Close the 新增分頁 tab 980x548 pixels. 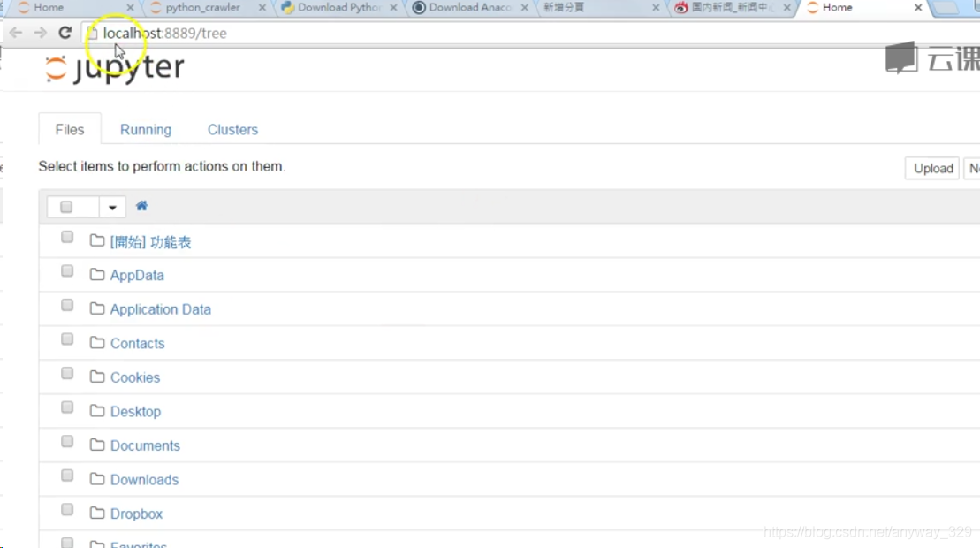pos(656,7)
